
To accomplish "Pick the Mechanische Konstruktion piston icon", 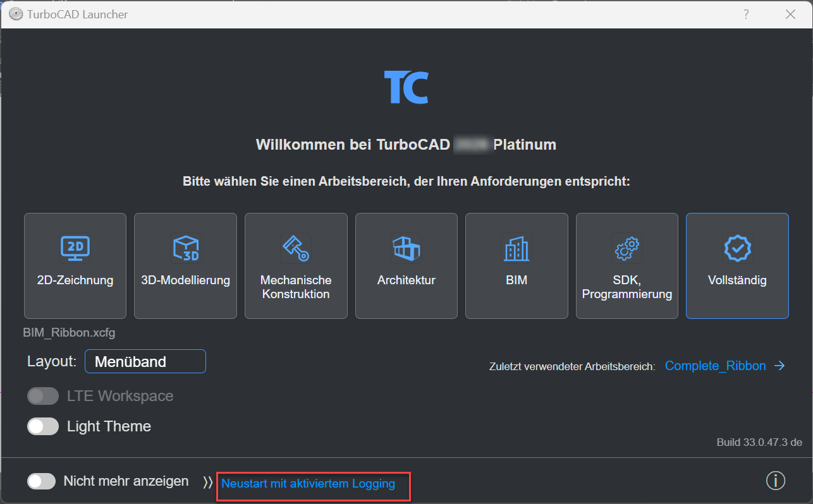I will 295,248.
